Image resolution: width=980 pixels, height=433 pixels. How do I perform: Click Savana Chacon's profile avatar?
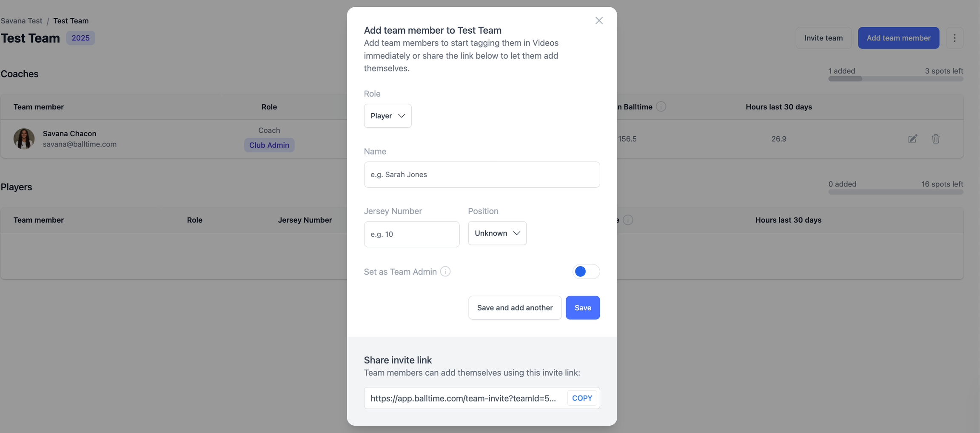click(24, 139)
